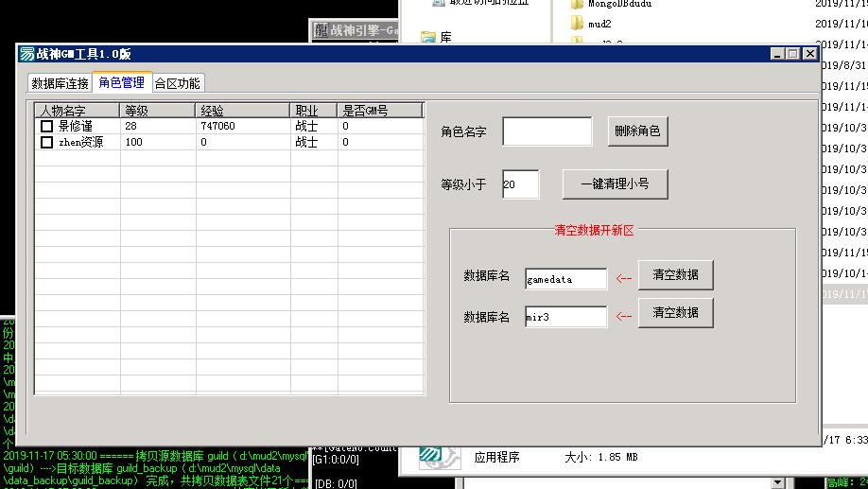The height and width of the screenshot is (489, 868).
Task: Select the MongoDBdudu folder icon
Action: 577,4
